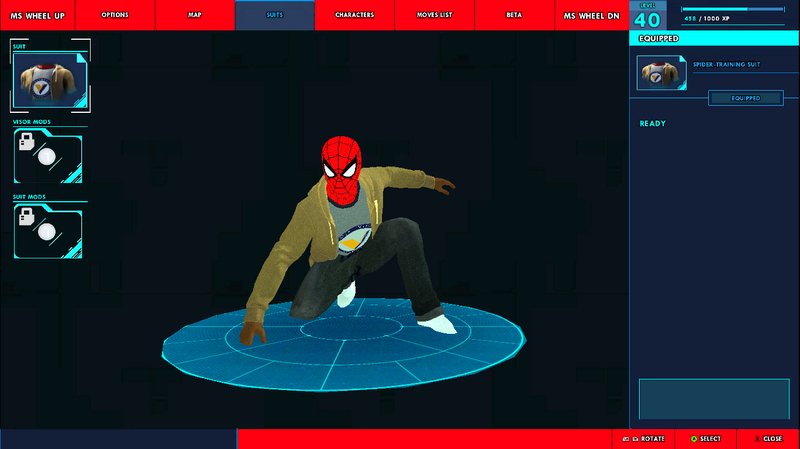Switch to the MAP tab
Image resolution: width=800 pixels, height=449 pixels.
pos(195,15)
